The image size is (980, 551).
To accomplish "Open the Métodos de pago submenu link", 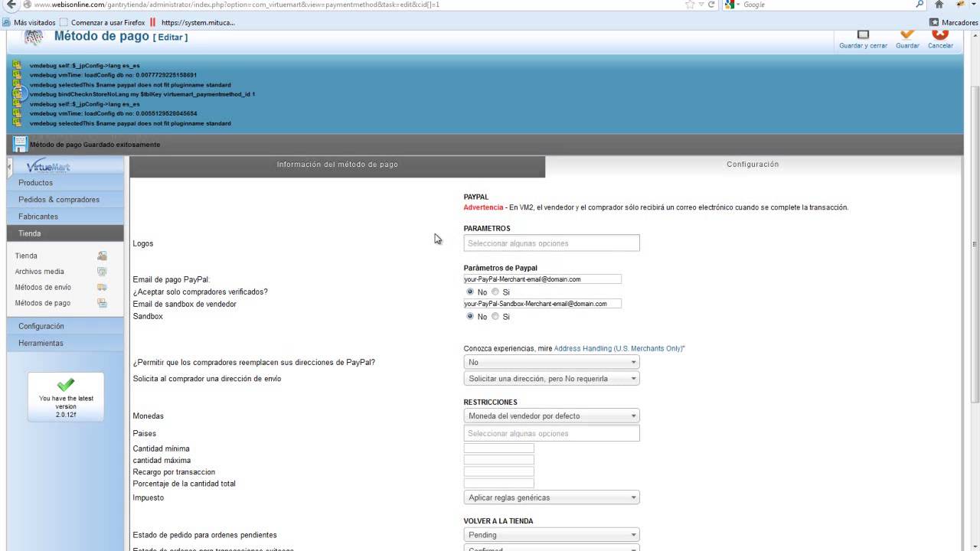I will click(x=43, y=303).
